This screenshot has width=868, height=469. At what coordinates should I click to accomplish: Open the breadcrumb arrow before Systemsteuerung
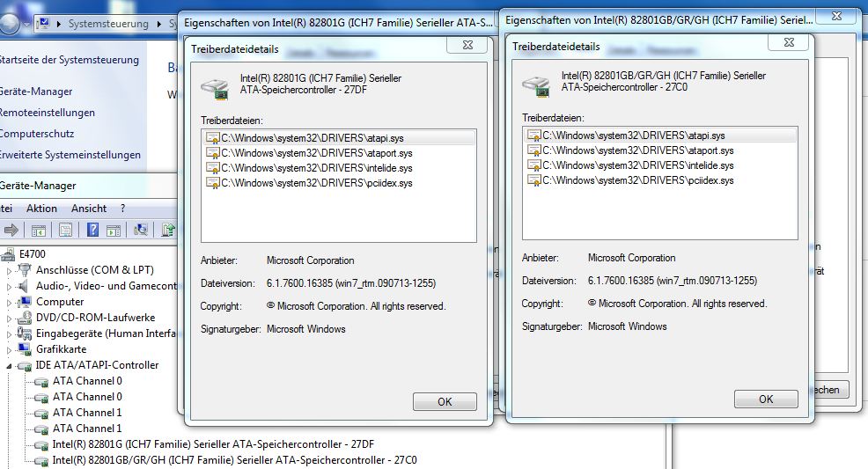(59, 24)
